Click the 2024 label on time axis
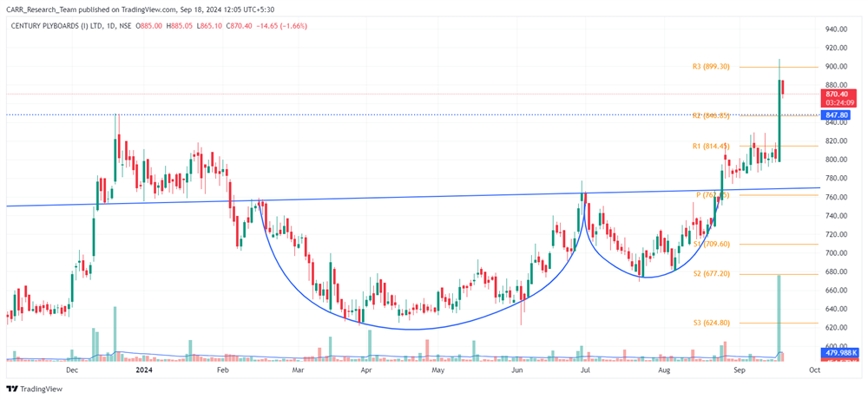This screenshot has height=399, width=868. 144,370
